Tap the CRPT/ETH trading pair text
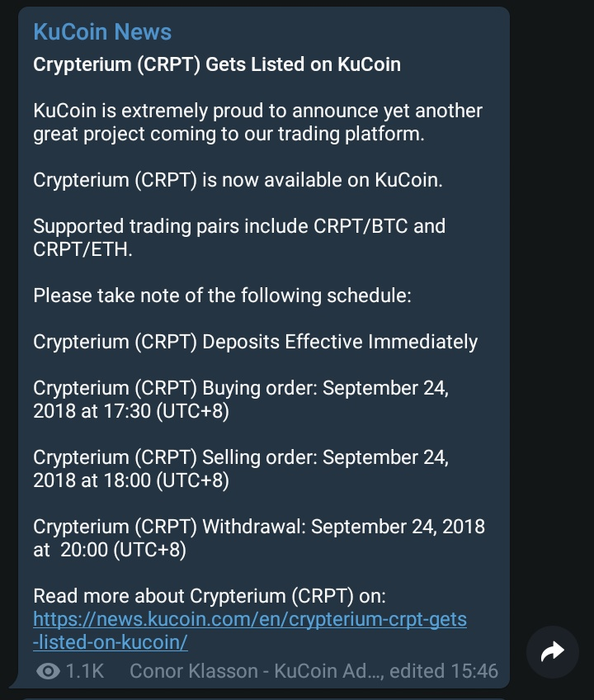 click(x=82, y=249)
